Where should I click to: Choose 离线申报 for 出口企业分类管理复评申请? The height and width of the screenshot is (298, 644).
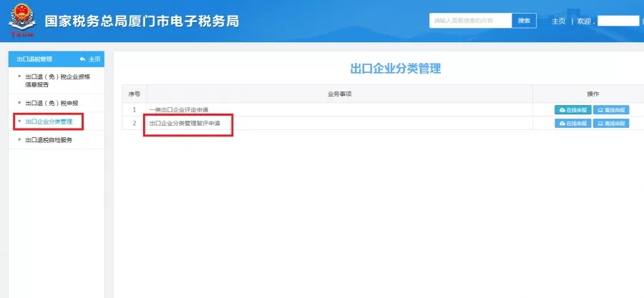pos(611,123)
